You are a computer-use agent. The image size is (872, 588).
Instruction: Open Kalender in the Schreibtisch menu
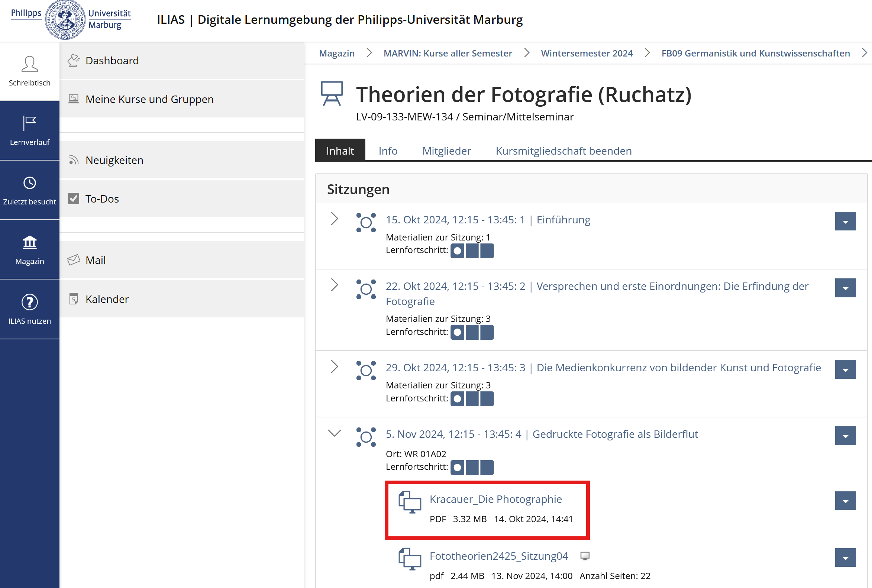point(107,299)
